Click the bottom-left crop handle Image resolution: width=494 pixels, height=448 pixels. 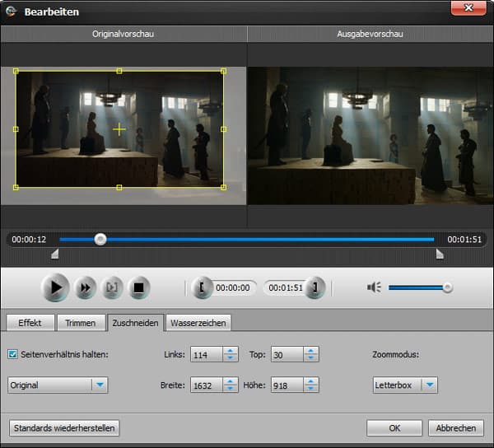click(x=16, y=188)
